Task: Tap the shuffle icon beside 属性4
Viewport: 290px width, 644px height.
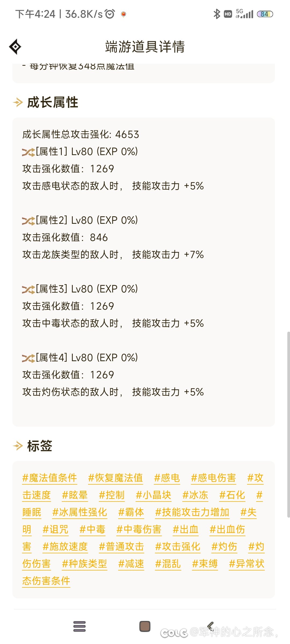Action: pos(28,358)
